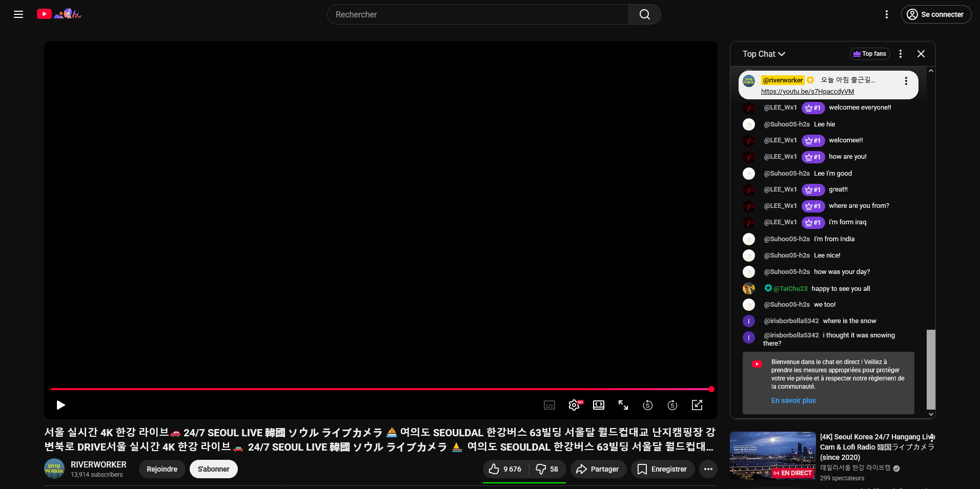Open live chat options three-dot menu
This screenshot has width=980, height=489.
(901, 54)
